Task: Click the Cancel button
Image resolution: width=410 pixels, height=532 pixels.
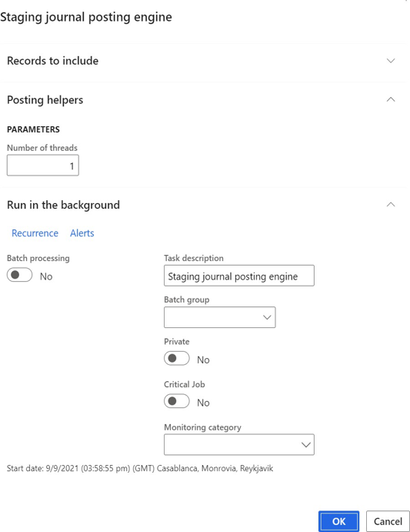Action: coord(388,521)
